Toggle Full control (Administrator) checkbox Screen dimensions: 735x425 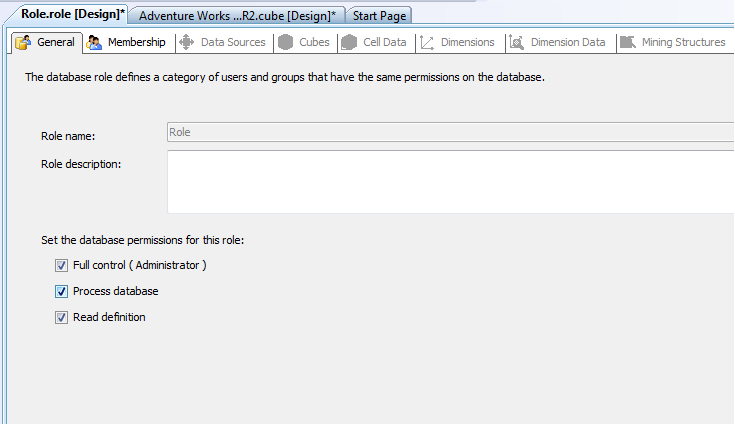[61, 266]
